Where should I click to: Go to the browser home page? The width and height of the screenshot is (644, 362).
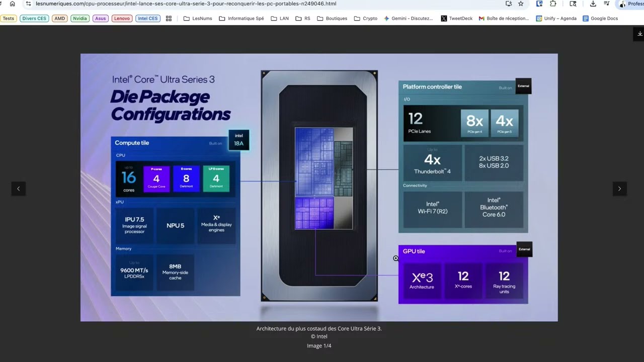tap(13, 4)
